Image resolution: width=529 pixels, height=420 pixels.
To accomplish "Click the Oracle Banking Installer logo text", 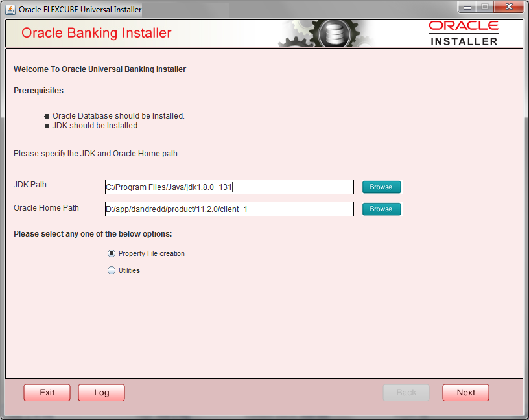I will tap(96, 32).
